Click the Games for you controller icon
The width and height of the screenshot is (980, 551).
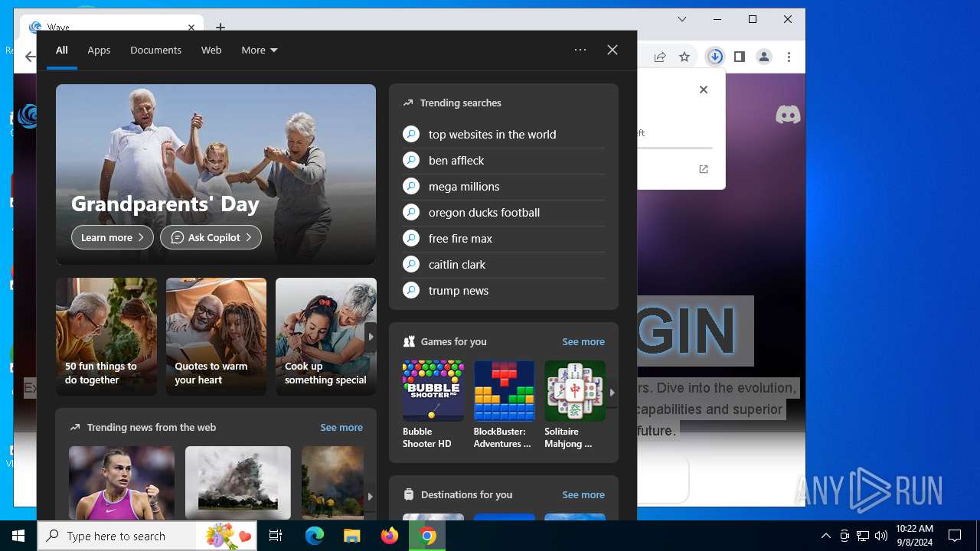click(409, 341)
